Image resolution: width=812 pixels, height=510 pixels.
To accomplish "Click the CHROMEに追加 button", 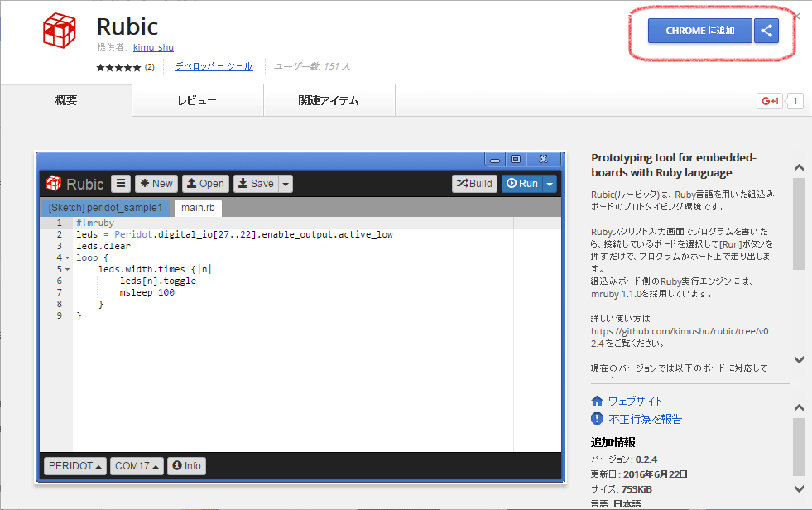I will [699, 31].
